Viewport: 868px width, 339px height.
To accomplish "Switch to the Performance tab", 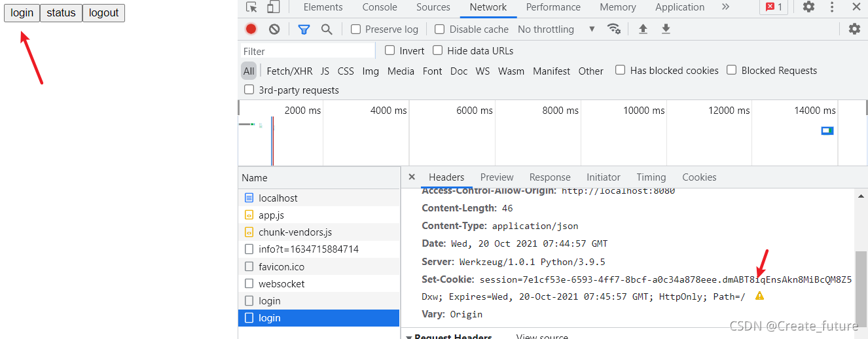I will 553,7.
